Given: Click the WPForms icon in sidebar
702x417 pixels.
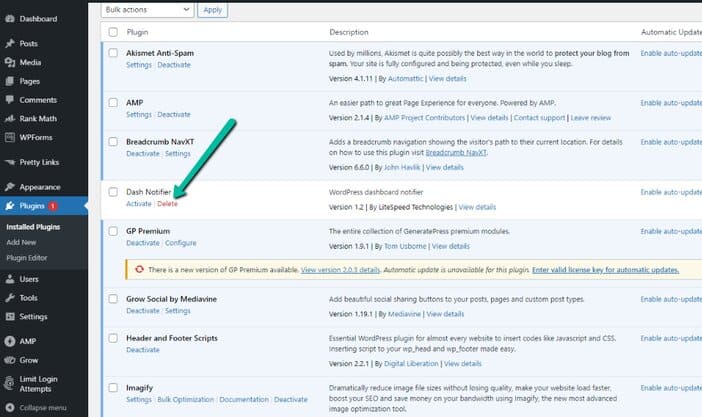Looking at the screenshot, I should coord(10,137).
